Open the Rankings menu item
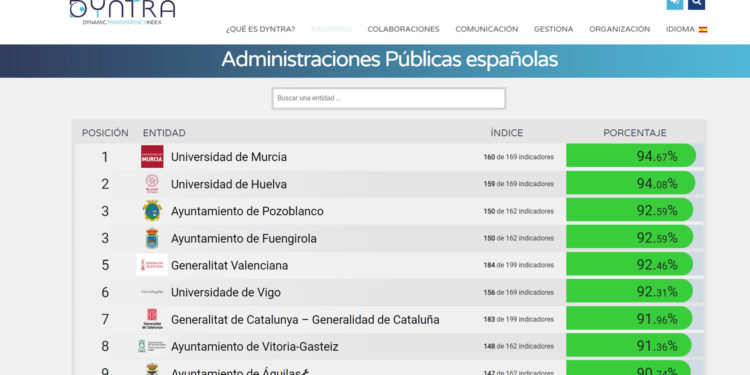The image size is (750, 375). click(x=331, y=29)
